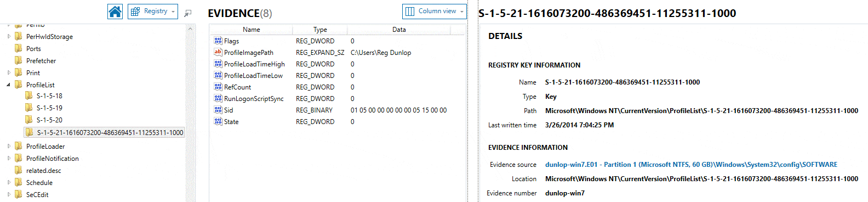Click the ProfileLoadTimeLow value icon
This screenshot has width=868, height=202.
[218, 75]
